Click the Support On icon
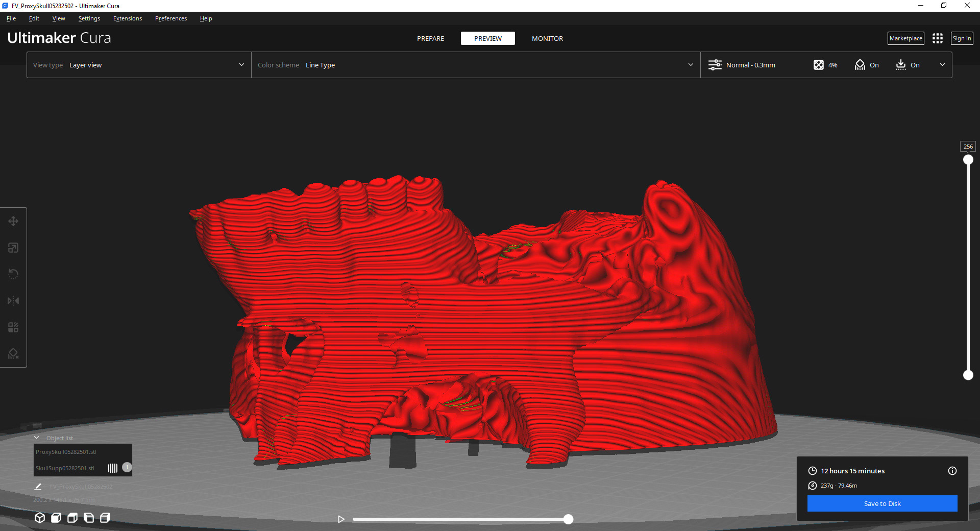 (x=860, y=65)
